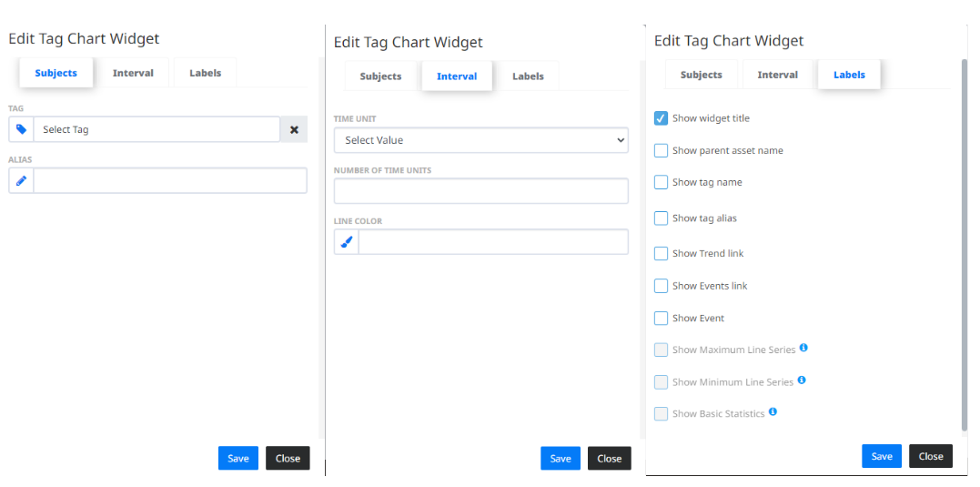This screenshot has width=980, height=487.
Task: Switch to Interval tab in left dialog
Action: [x=133, y=73]
